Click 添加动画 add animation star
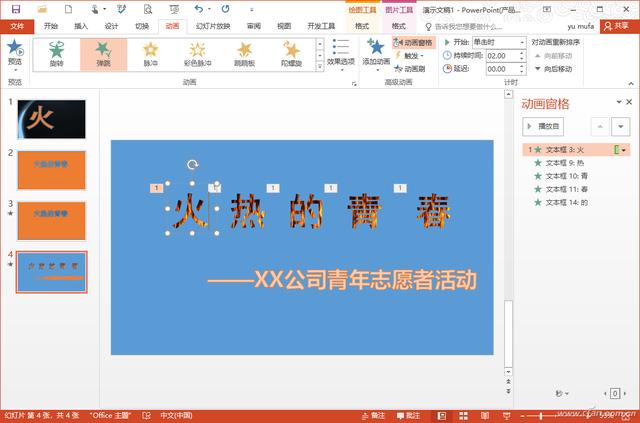The height and width of the screenshot is (423, 640). pos(376,55)
